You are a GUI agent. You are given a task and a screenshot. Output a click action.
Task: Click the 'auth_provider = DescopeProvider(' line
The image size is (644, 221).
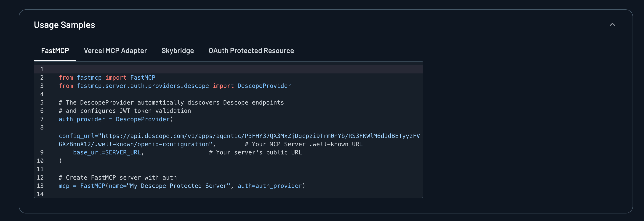116,119
